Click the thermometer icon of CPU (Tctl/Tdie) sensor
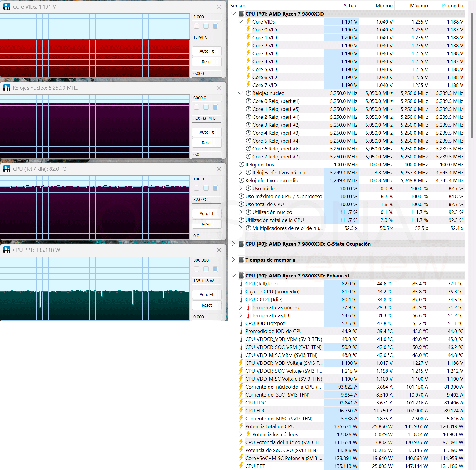 pyautogui.click(x=241, y=284)
